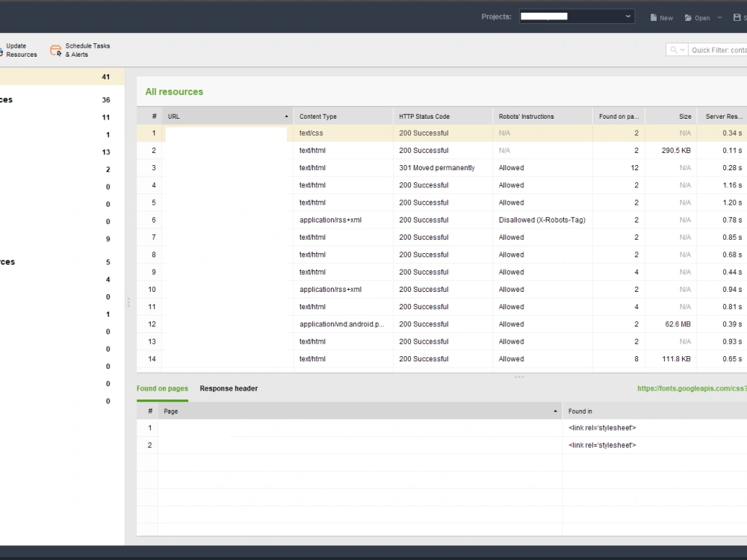Viewport: 747px width, 560px height.
Task: Click the 111.8 KB size cell
Action: 671,359
